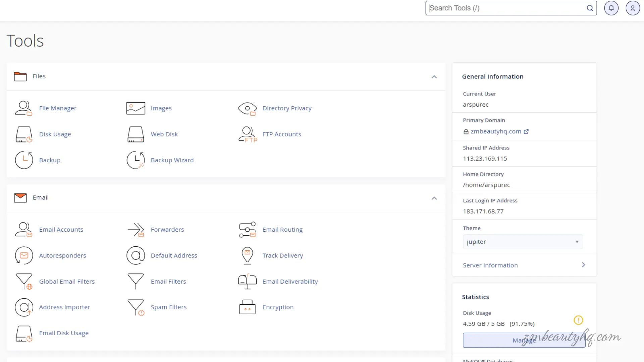Select the /home/arspurec directory text

point(486,185)
